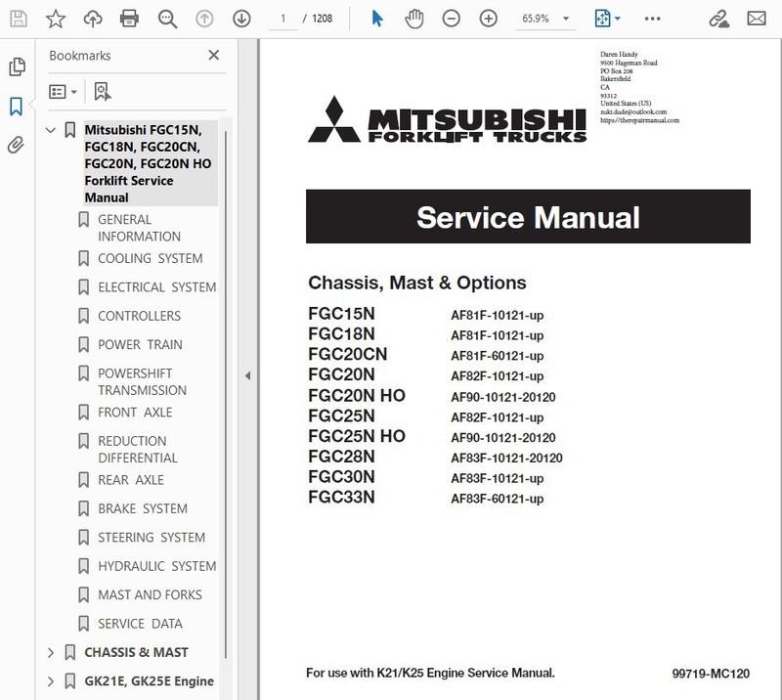The width and height of the screenshot is (782, 700).
Task: Click the Save file icon
Action: click(x=19, y=19)
